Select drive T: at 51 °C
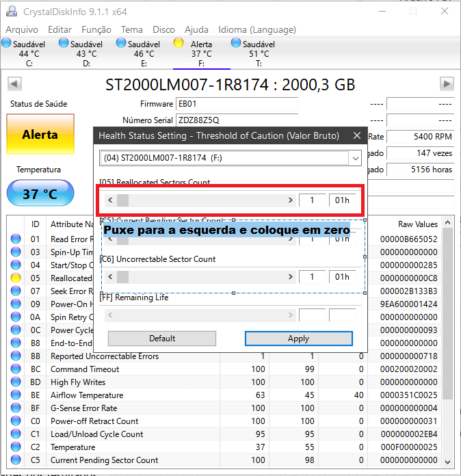The image size is (461, 476). coord(259,53)
